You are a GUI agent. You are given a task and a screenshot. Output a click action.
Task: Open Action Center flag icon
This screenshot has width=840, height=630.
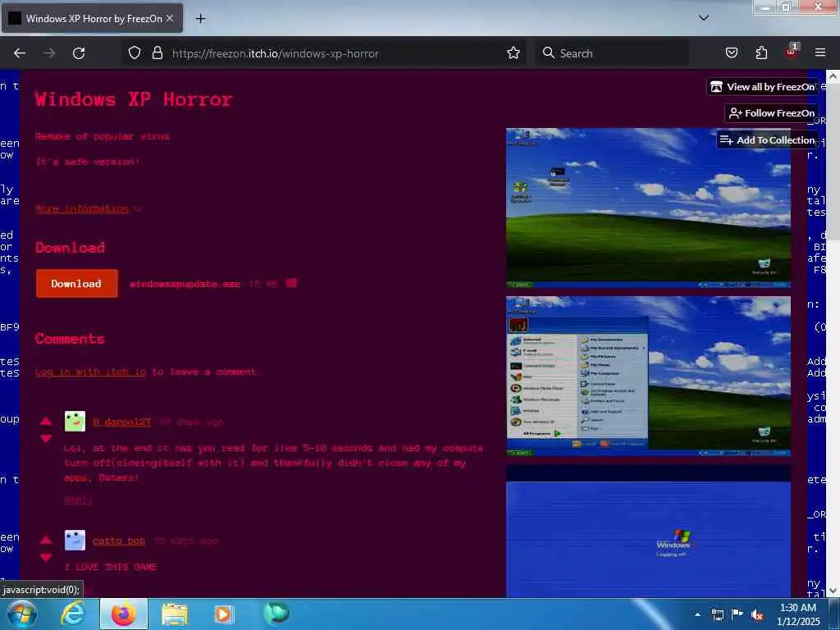[x=737, y=614]
